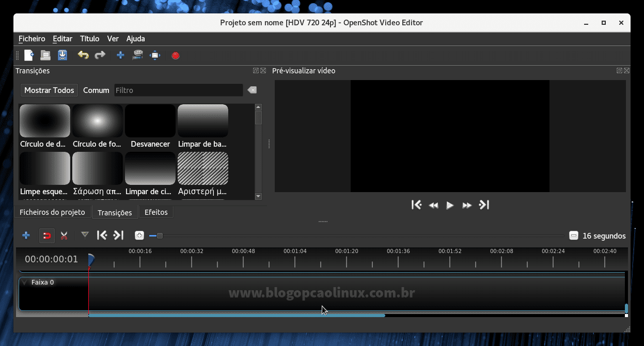Fast forward the preview video

coord(467,206)
